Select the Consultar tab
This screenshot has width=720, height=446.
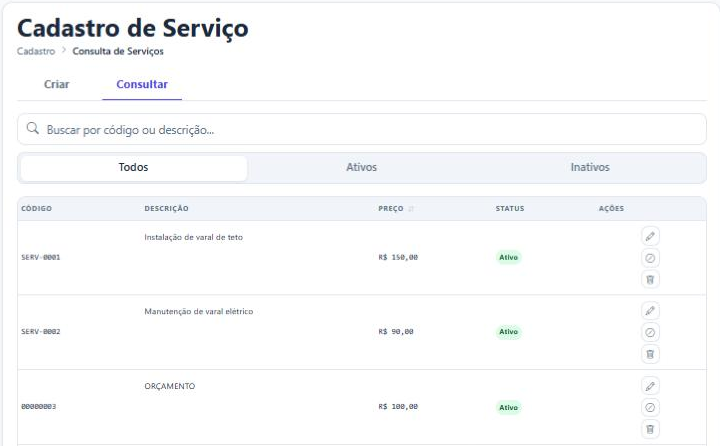tap(142, 84)
